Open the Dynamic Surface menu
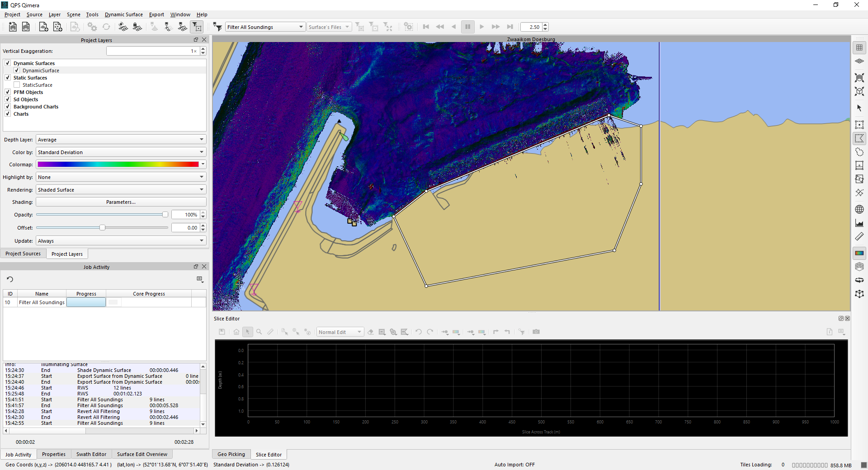868x470 pixels. (123, 14)
